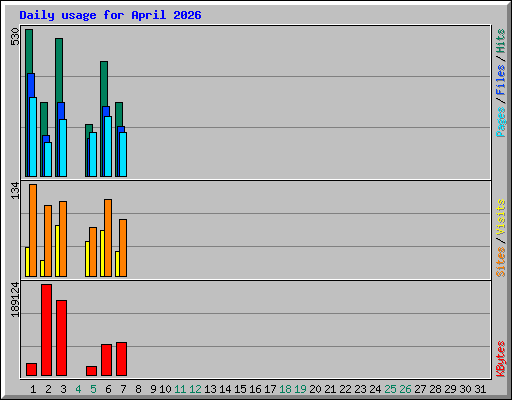The image size is (512, 400).
Task: Select the yellow Visits bar for day 7
Action: tap(117, 264)
